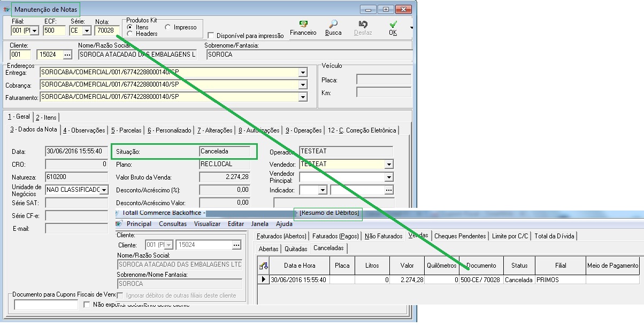Click the ellipsis button in Resumo de Débitos client field
This screenshot has height=327, width=644.
(x=236, y=245)
